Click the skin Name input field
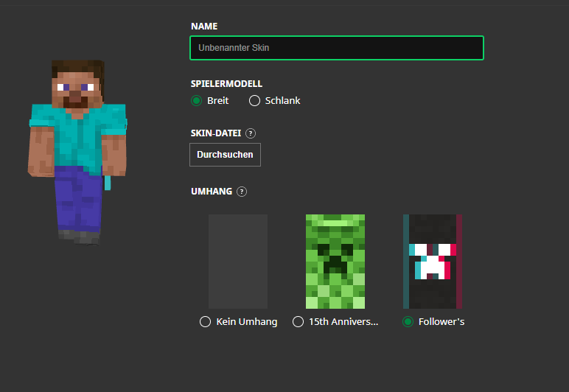The width and height of the screenshot is (569, 392). tap(336, 48)
